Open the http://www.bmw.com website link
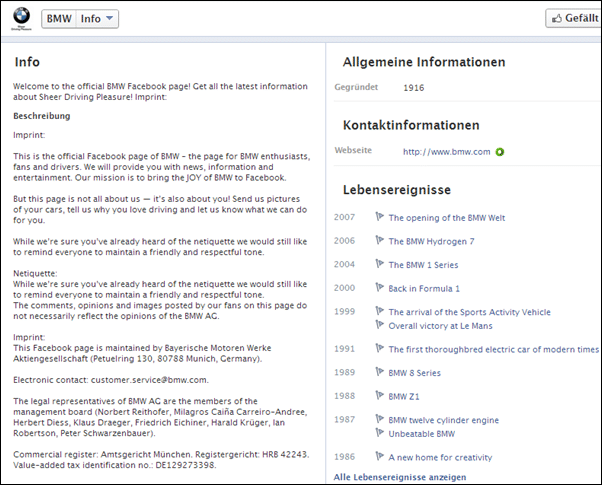602x485 pixels. (x=447, y=152)
